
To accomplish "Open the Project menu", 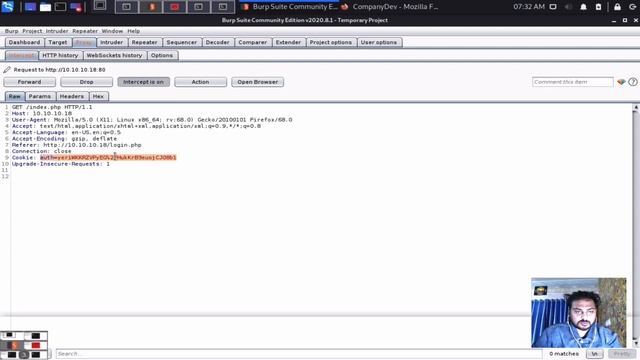I will tap(32, 31).
